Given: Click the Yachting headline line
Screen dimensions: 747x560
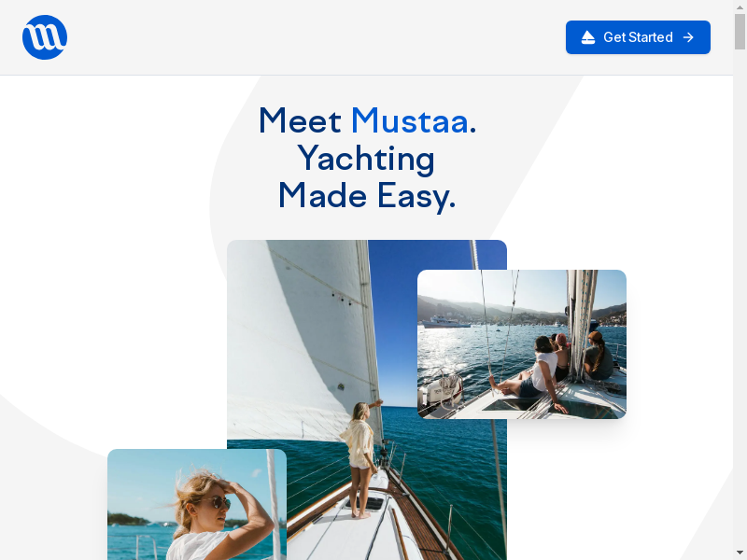Looking at the screenshot, I should coord(366,158).
